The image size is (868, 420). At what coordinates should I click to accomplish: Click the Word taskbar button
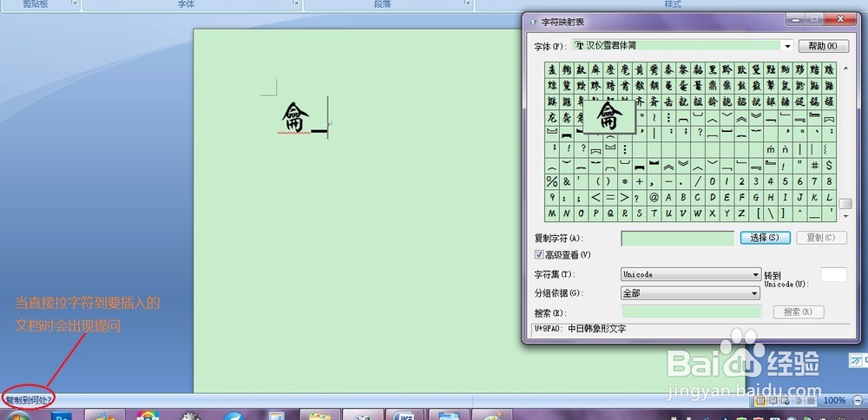coord(404,415)
